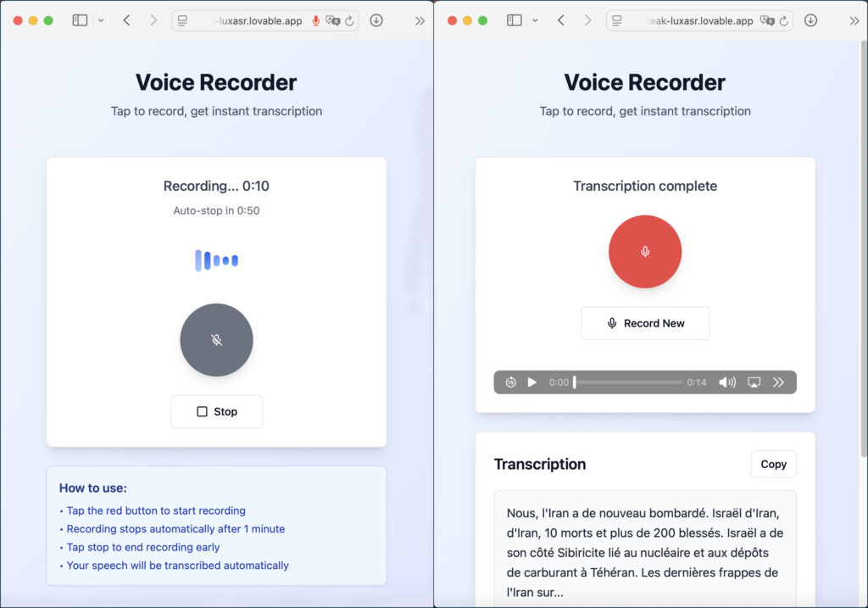Toggle the sidebar in left Safari window
This screenshot has width=868, height=608.
80,20
